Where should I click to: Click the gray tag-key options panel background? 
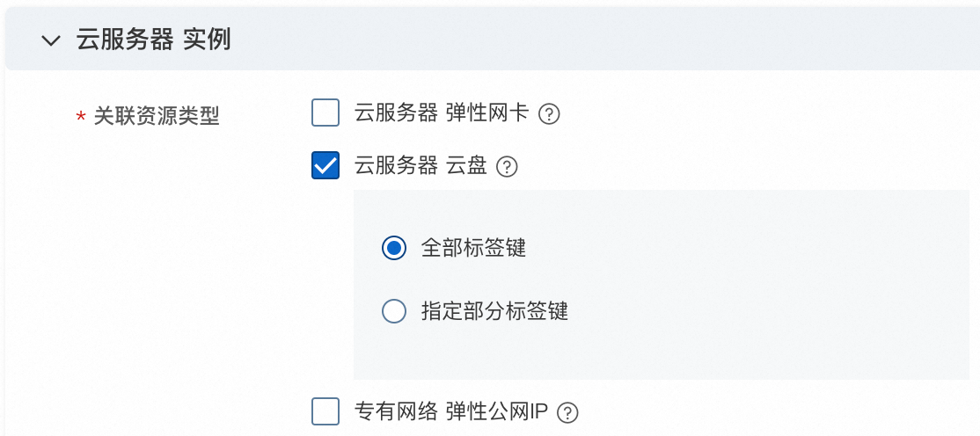(x=748, y=281)
